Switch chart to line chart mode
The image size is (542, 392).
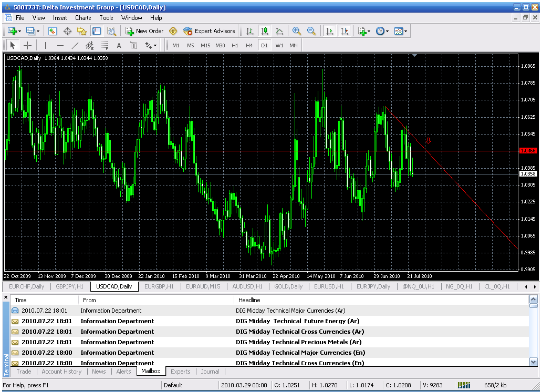(x=279, y=31)
